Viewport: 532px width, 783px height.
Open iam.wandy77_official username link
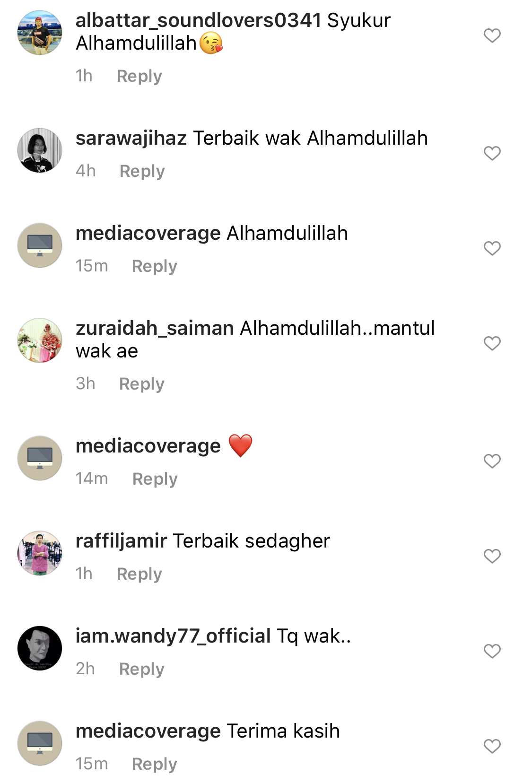tap(173, 636)
